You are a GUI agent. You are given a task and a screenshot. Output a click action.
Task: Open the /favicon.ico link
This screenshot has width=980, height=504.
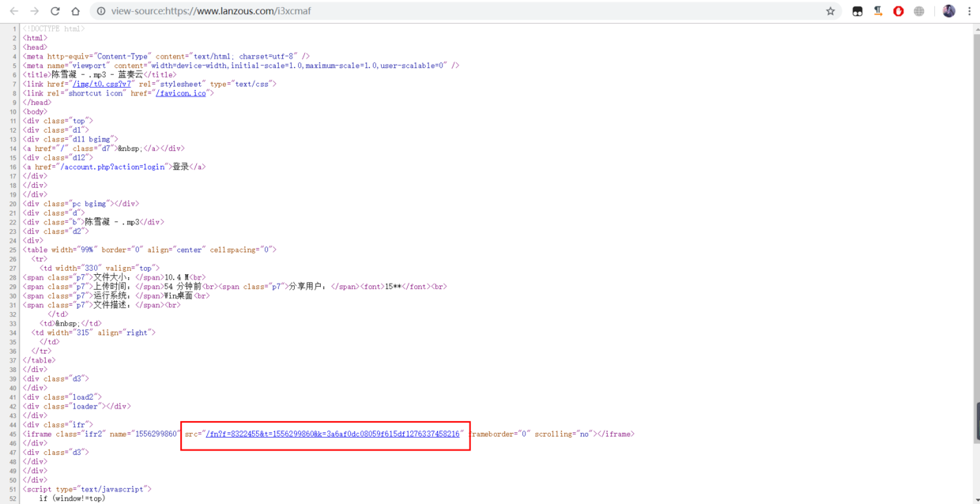click(181, 93)
